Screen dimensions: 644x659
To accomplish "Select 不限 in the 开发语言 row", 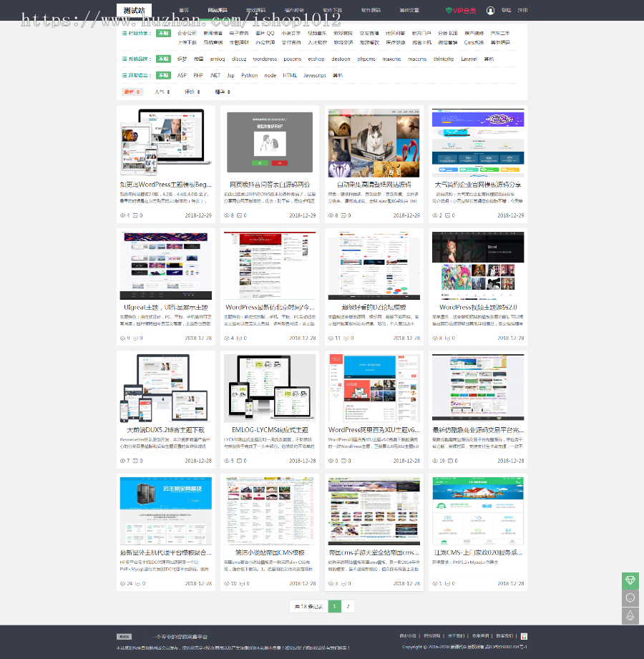I will [x=163, y=75].
